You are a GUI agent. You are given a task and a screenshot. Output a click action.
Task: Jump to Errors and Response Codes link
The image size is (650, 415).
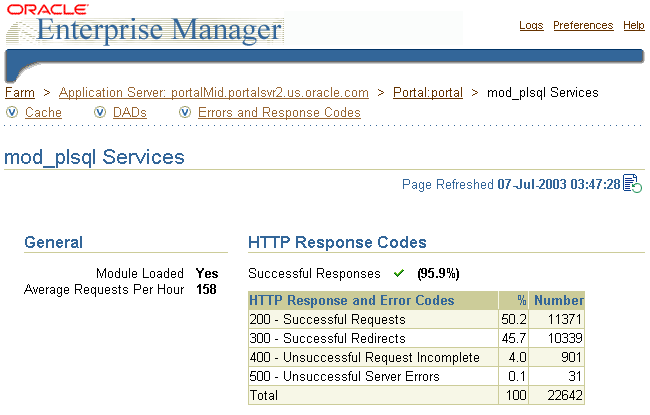point(279,112)
